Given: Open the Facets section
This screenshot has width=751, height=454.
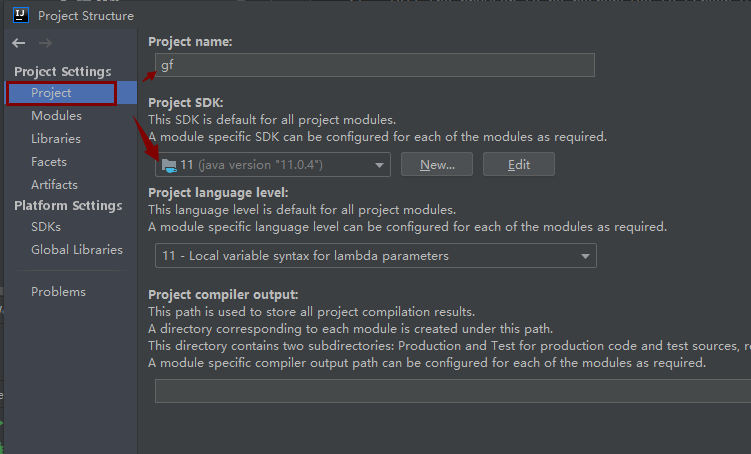Looking at the screenshot, I should click(49, 162).
